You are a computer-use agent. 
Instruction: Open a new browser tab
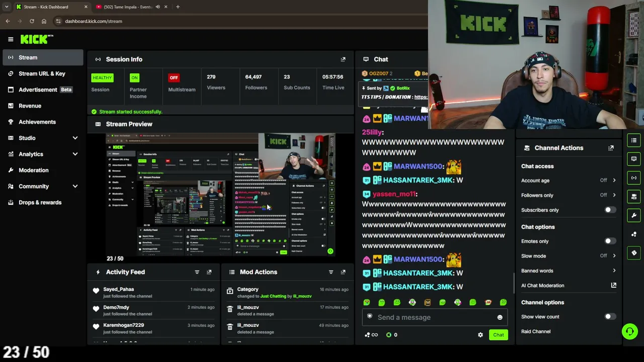(178, 7)
